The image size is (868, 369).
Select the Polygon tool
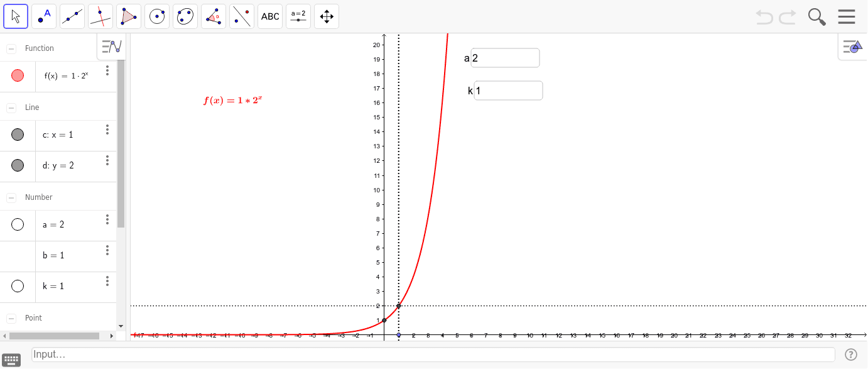[129, 16]
